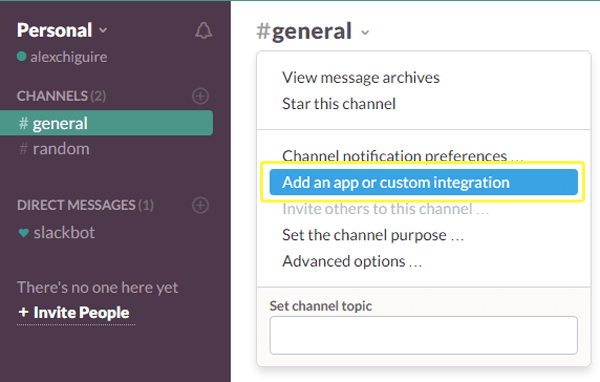The width and height of the screenshot is (600, 382).
Task: Switch to the random channel
Action: 61,149
